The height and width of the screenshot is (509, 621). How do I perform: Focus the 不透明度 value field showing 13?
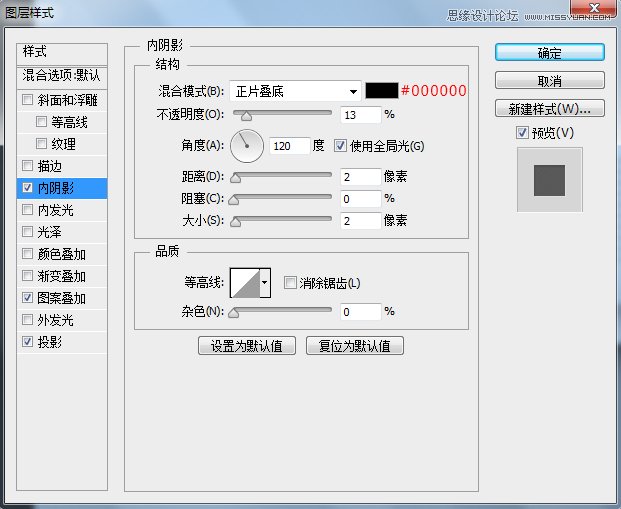point(361,115)
